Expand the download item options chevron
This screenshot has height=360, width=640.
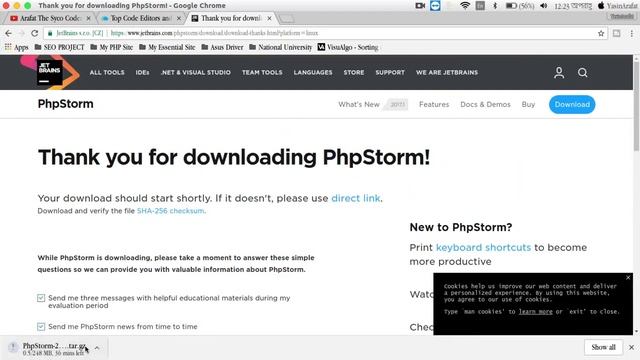coord(97,348)
